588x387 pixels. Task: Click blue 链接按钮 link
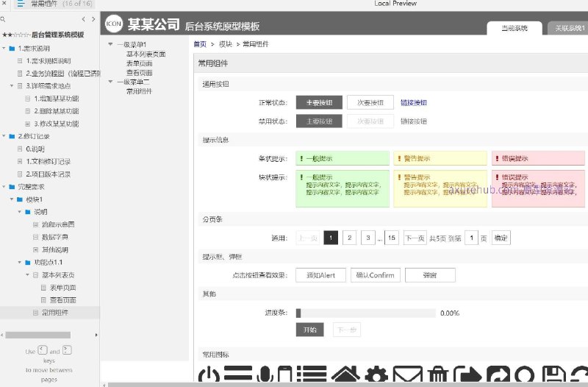(414, 102)
